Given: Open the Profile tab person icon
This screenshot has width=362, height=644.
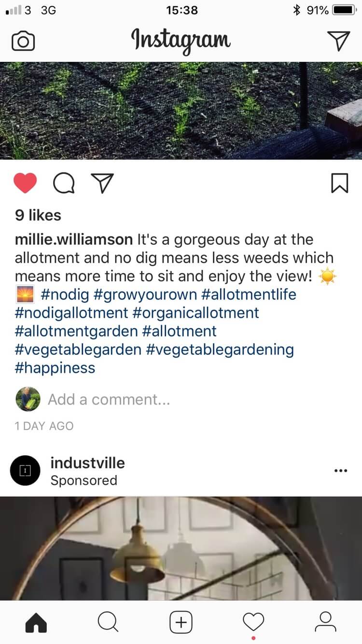Looking at the screenshot, I should pos(326,622).
